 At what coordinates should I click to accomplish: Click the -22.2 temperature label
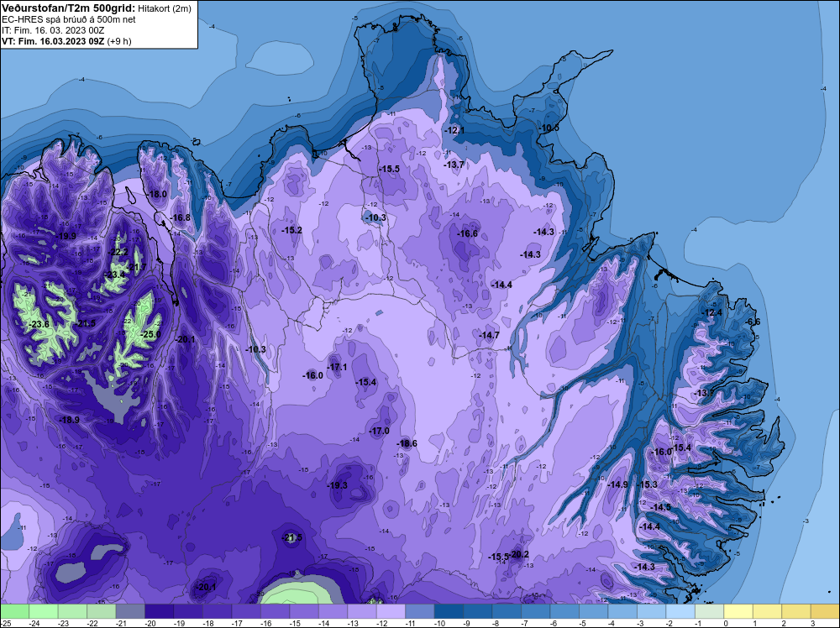[118, 252]
